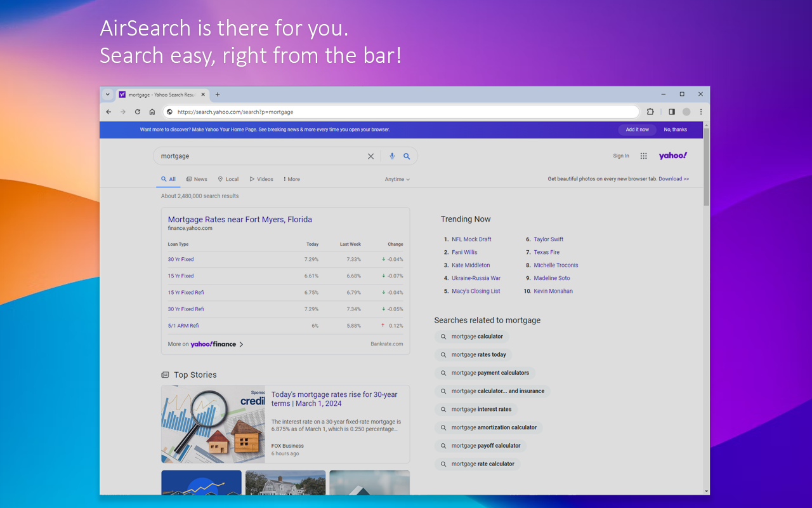
Task: Switch to News results tab
Action: (197, 179)
